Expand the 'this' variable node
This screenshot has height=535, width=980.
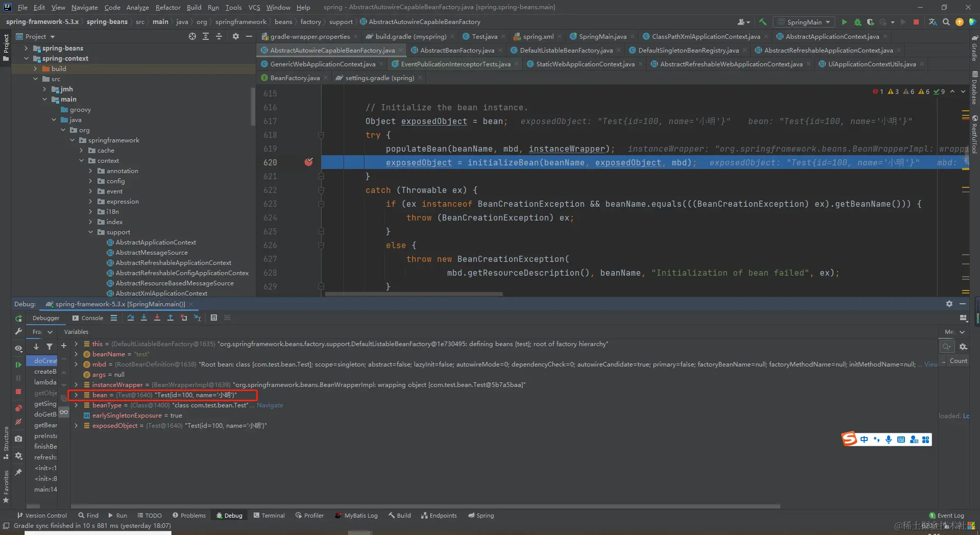(76, 344)
